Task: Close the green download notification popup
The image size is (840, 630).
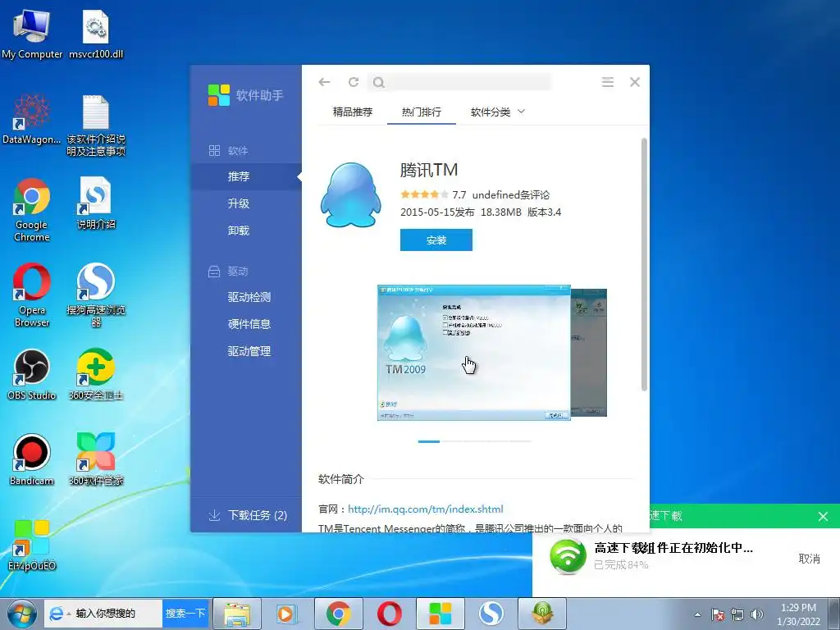Action: click(823, 517)
